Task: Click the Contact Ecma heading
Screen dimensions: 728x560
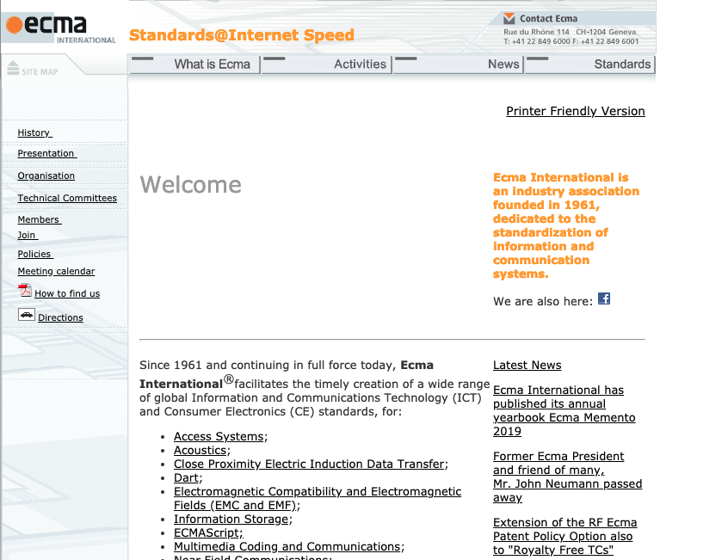Action: coord(548,19)
